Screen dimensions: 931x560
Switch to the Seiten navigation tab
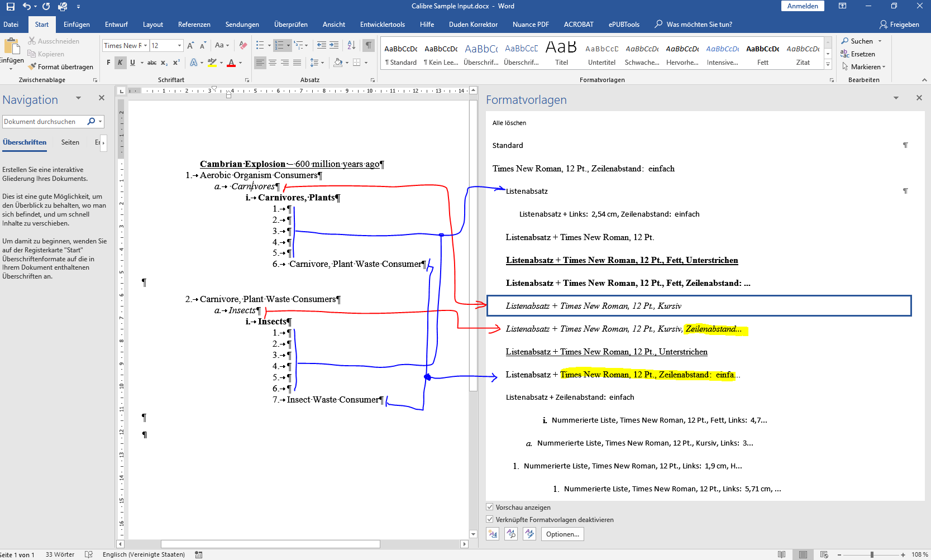[x=70, y=142]
